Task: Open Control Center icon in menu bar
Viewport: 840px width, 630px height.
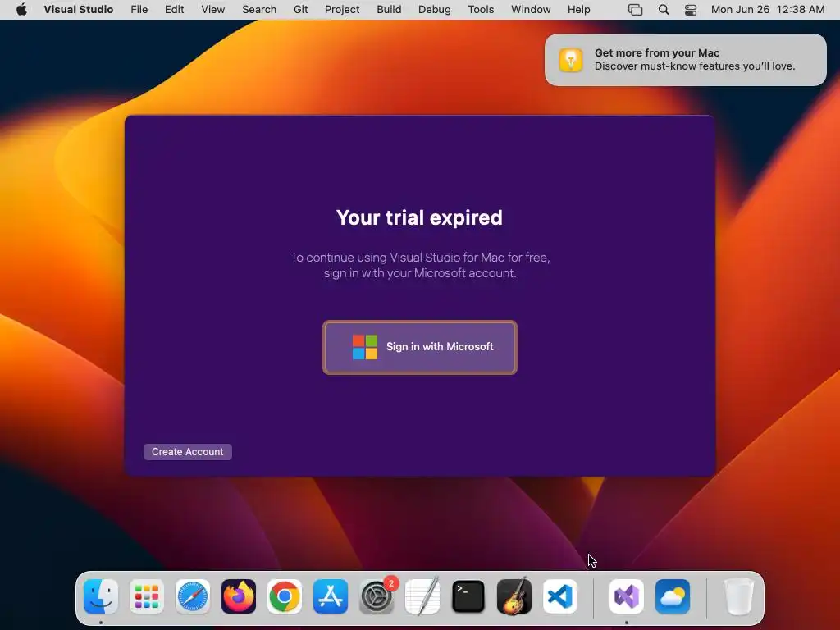Action: pos(691,10)
